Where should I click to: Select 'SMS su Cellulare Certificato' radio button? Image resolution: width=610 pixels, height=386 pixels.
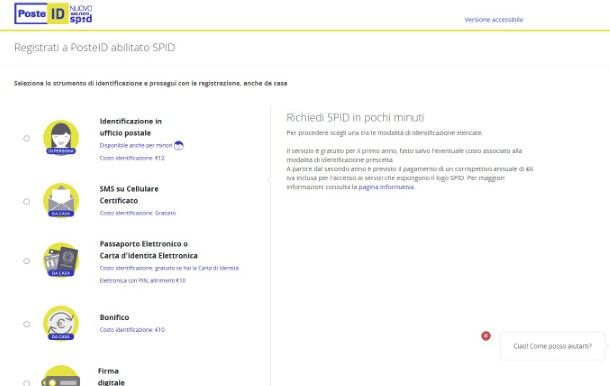(x=26, y=201)
